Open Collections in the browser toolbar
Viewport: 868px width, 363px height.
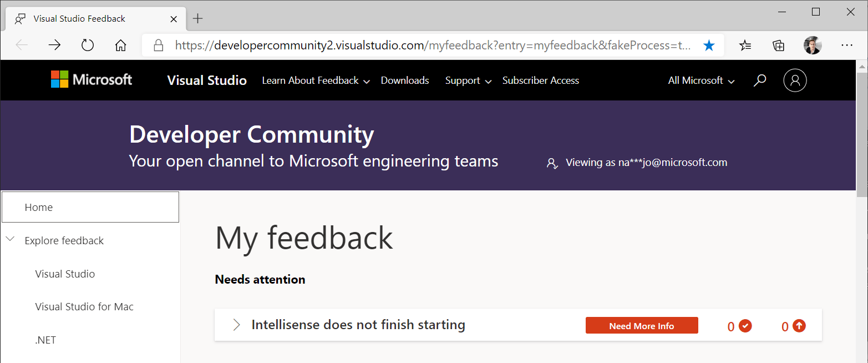[x=778, y=45]
